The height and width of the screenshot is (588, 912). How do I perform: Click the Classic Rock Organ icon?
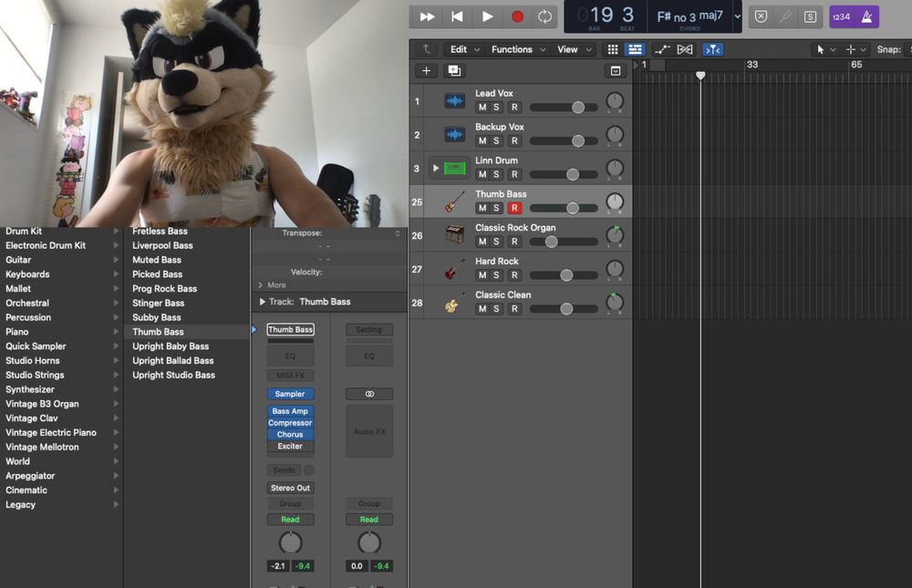[455, 235]
